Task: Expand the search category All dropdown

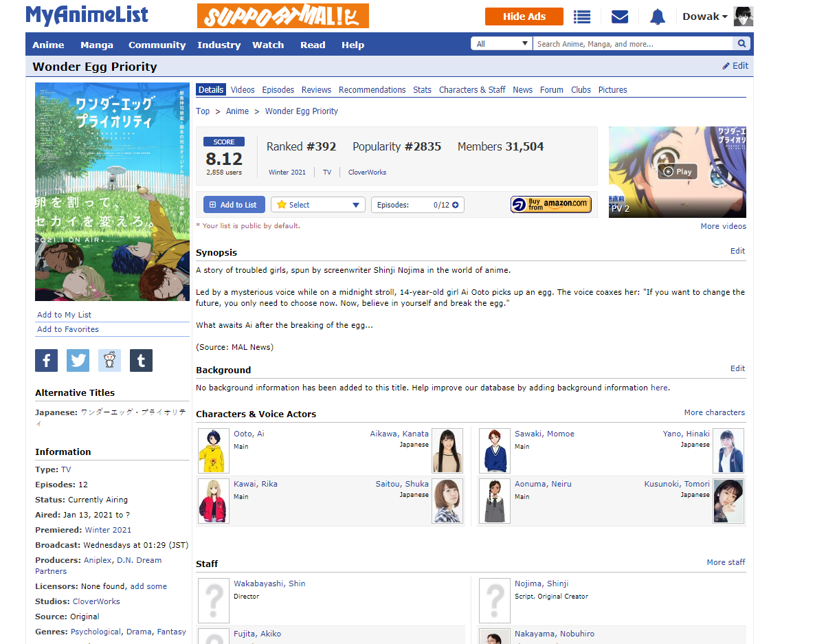Action: tap(501, 44)
